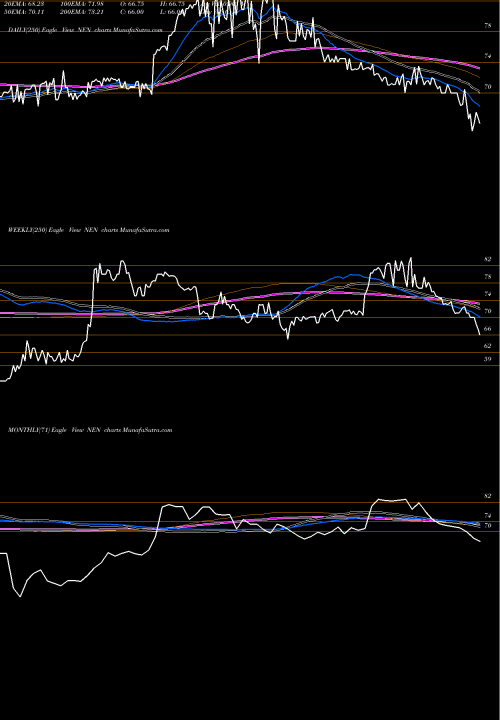Click the 74 axis label on weekly chart
Viewport: 500px width, 720px height.
(x=488, y=294)
